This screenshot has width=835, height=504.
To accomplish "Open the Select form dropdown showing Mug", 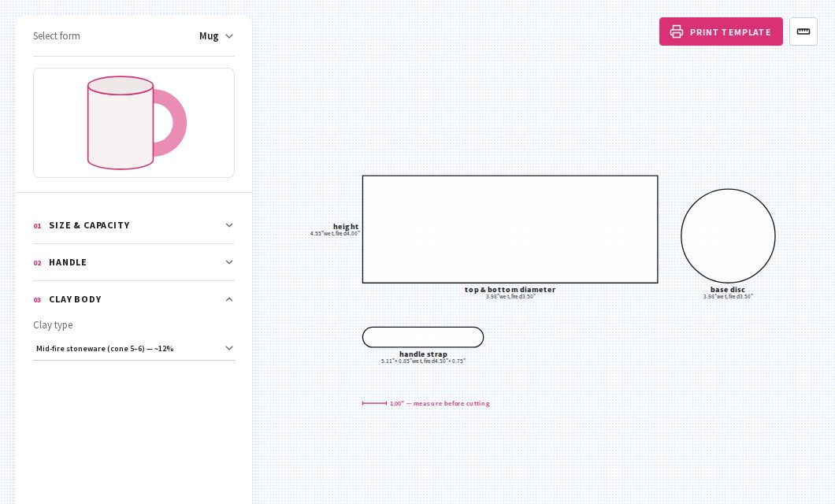I will [x=216, y=36].
